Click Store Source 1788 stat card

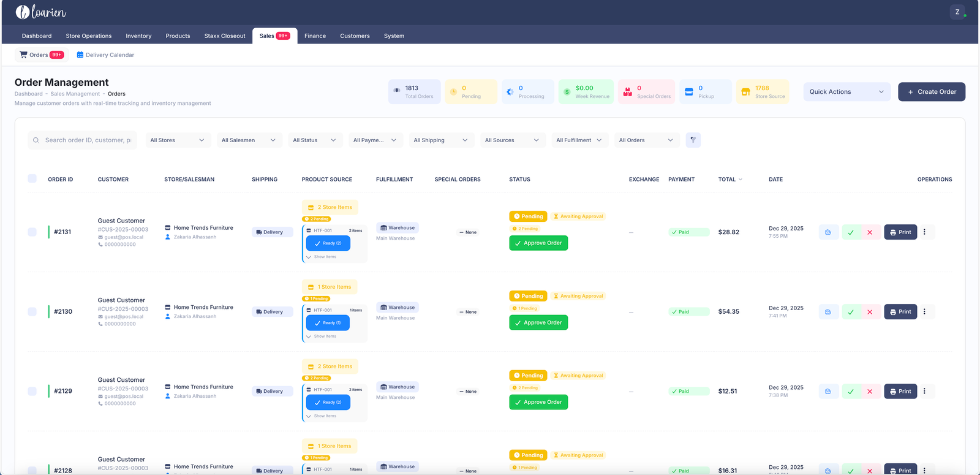763,92
